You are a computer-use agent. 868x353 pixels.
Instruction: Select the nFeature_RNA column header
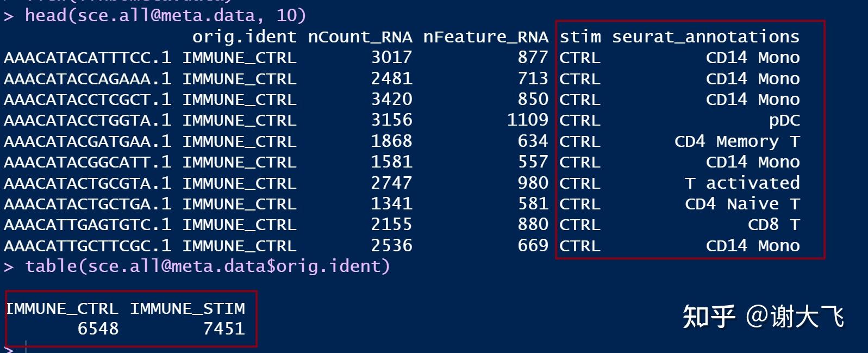[485, 37]
